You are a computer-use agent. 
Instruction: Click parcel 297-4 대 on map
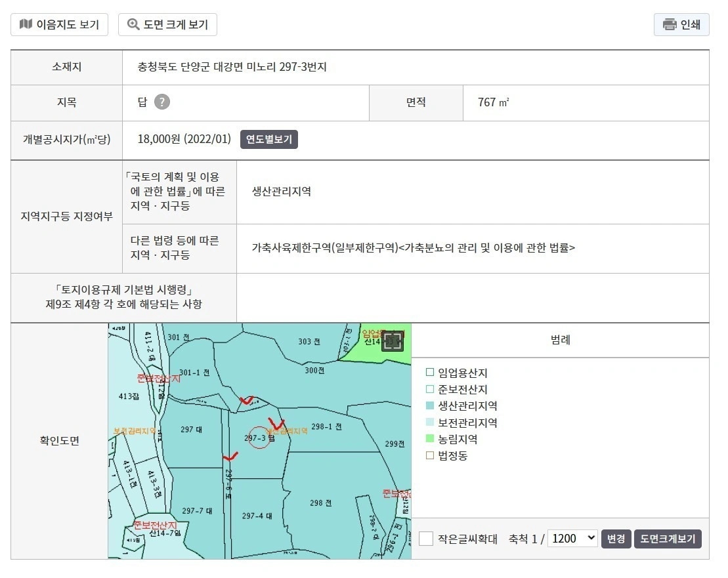click(257, 516)
